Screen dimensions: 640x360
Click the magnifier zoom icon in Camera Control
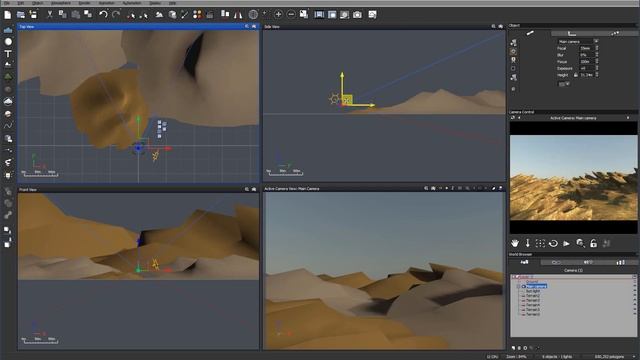580,243
